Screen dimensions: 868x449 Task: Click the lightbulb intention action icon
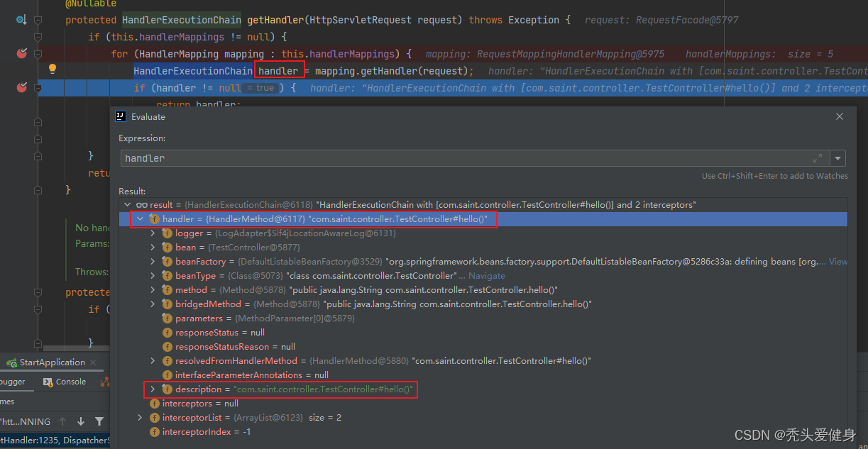[52, 70]
